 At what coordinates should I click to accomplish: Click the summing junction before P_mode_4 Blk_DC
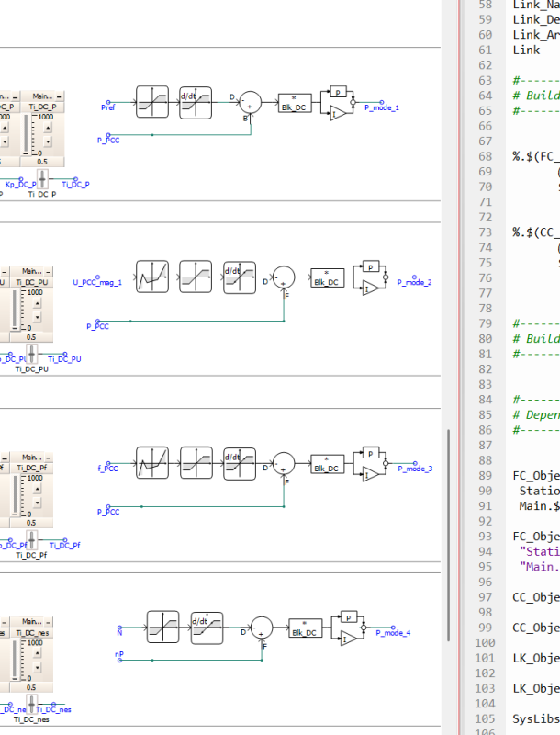click(262, 628)
